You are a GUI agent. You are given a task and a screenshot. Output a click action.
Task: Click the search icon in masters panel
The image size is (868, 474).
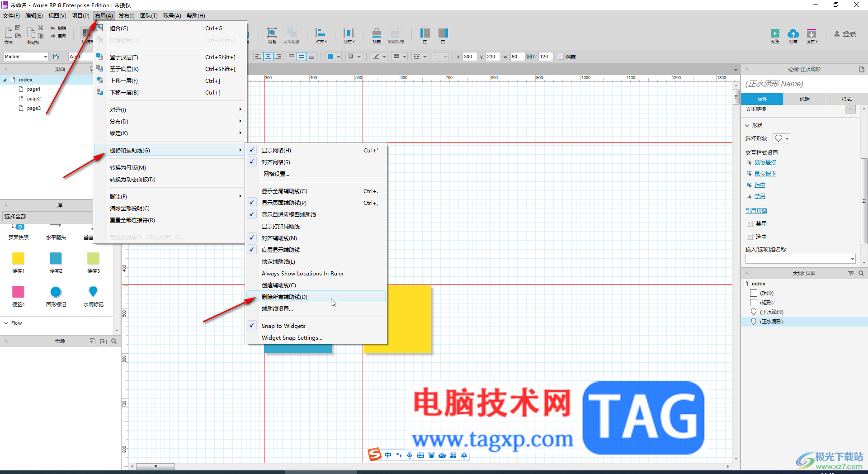114,341
